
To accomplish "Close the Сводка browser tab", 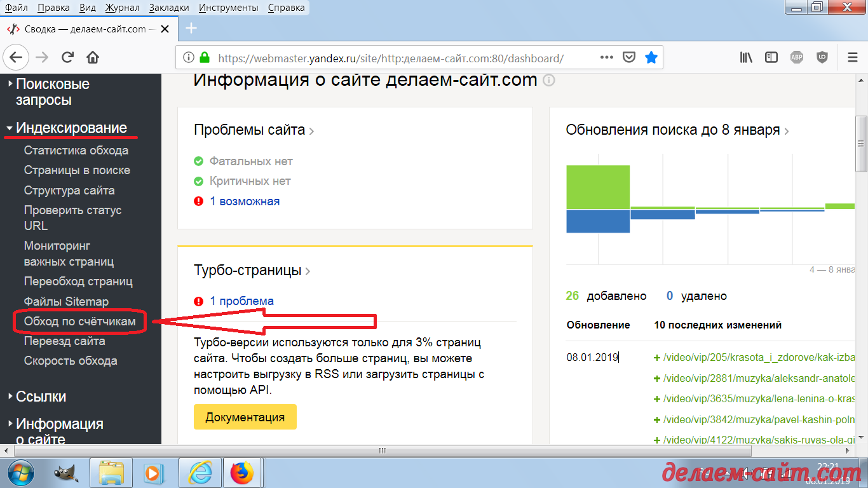I will click(x=165, y=29).
